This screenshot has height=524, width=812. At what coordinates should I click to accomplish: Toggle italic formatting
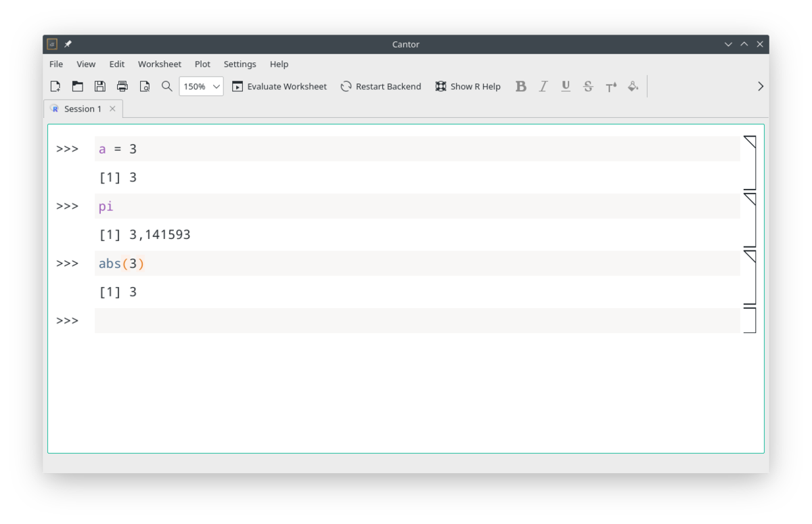(543, 86)
